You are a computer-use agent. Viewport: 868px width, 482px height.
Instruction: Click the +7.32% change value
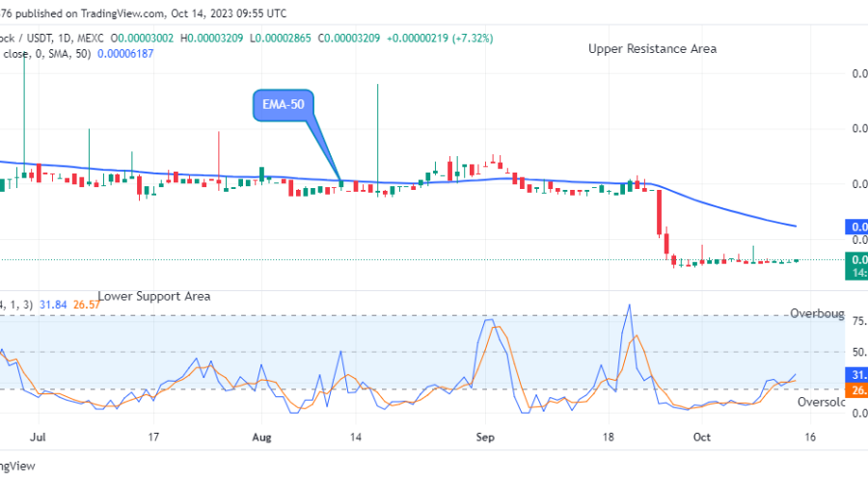[x=473, y=39]
